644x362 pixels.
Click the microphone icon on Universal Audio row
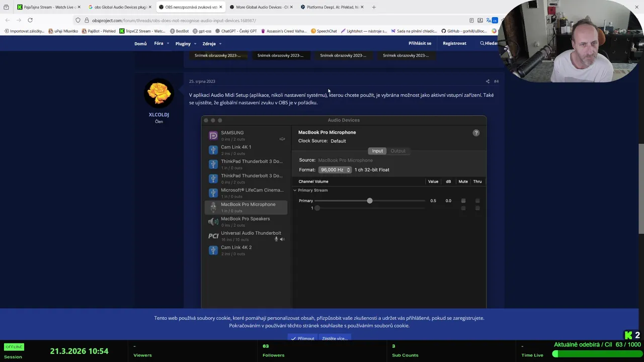click(276, 239)
